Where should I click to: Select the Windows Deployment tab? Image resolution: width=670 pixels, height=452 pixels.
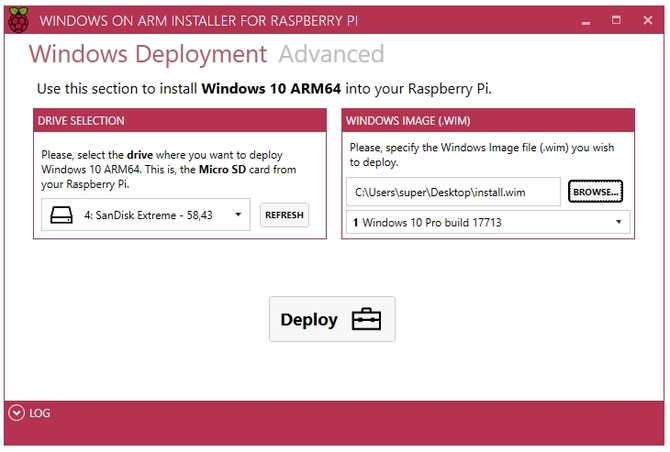click(148, 54)
